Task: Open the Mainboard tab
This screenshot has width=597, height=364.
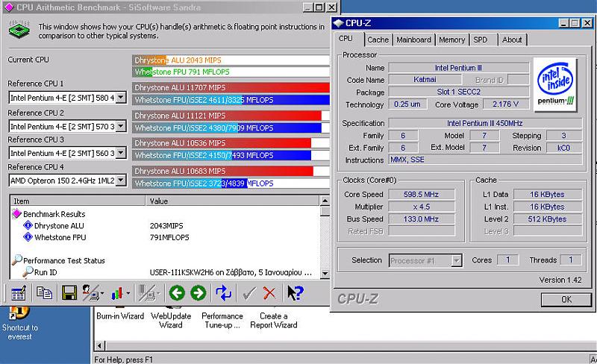Action: (x=413, y=40)
